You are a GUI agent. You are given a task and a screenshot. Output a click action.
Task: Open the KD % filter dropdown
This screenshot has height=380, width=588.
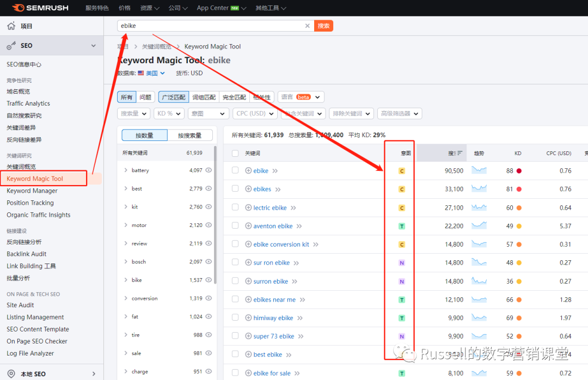tap(169, 113)
